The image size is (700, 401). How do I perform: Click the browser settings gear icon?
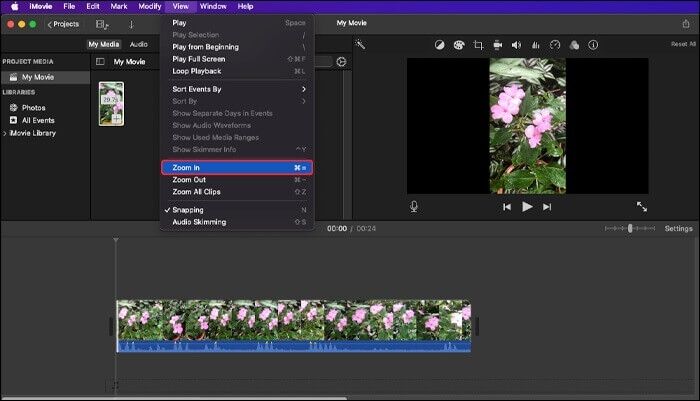[341, 62]
